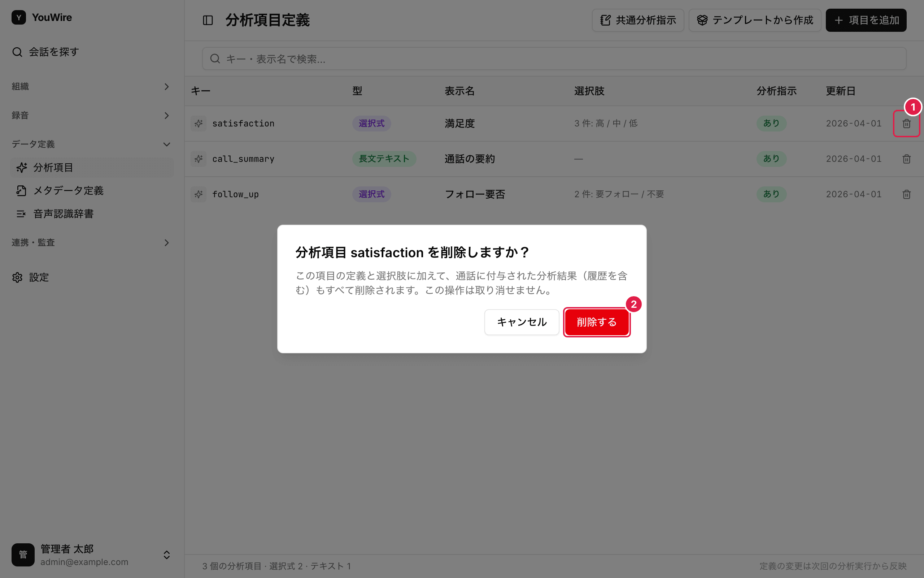Screen dimensions: 924x578
Task: Click the 表示名 column header
Action: coord(460,91)
